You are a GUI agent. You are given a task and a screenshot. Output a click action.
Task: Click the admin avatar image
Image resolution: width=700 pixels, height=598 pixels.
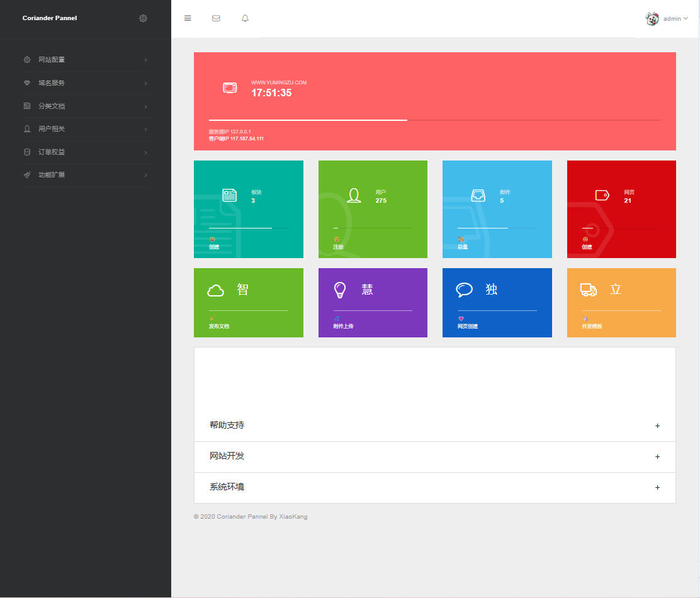tap(652, 19)
